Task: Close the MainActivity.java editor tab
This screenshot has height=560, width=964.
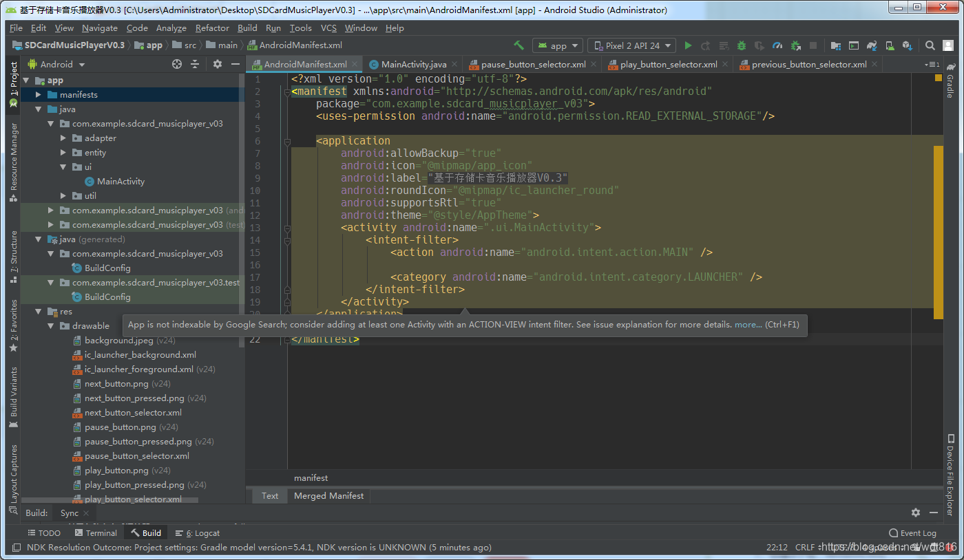Action: [455, 64]
